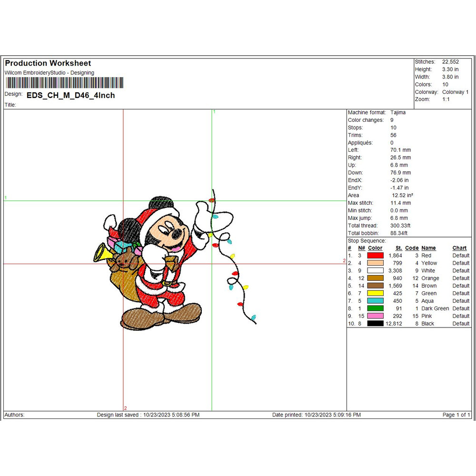
Task: Click the Red color swatch in Stop Sequence
Action: pyautogui.click(x=375, y=256)
